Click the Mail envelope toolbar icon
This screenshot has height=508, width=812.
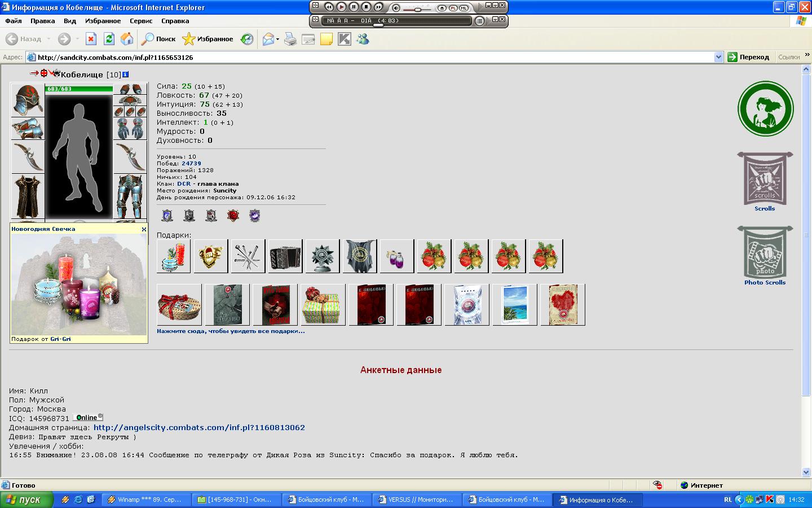[x=268, y=39]
